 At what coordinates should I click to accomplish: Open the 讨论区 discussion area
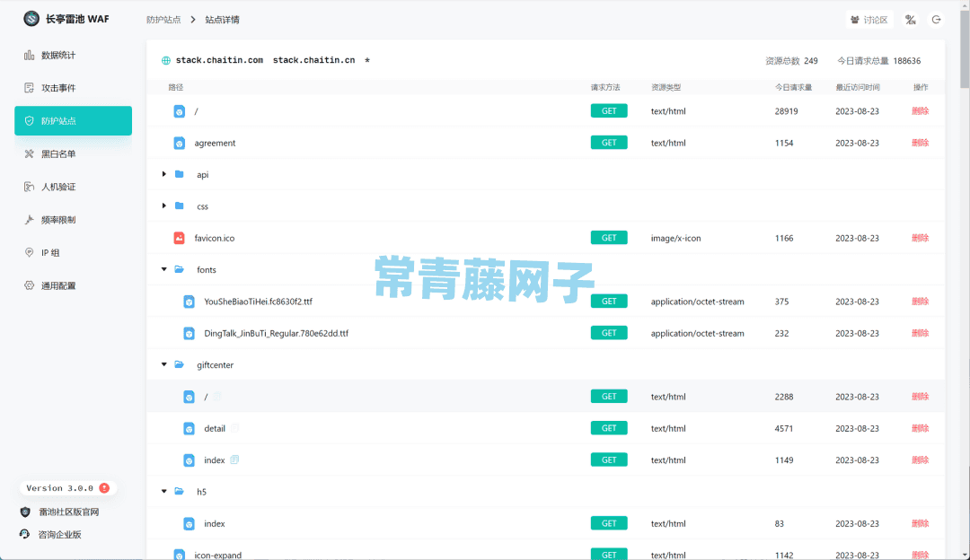[869, 18]
